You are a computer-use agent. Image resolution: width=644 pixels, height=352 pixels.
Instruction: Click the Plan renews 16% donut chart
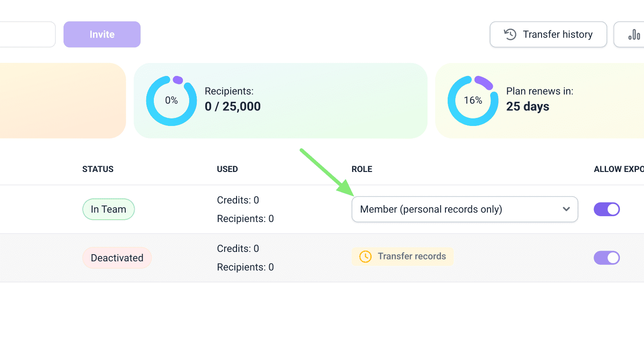point(473,101)
